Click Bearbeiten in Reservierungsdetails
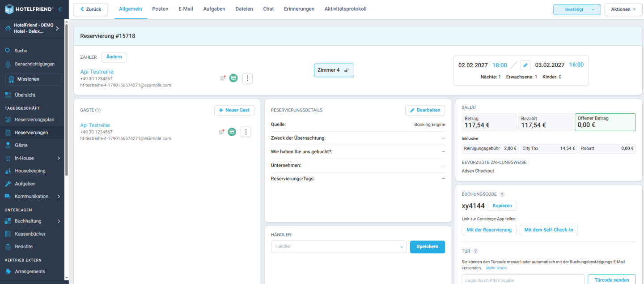This screenshot has height=284, width=644. point(425,110)
